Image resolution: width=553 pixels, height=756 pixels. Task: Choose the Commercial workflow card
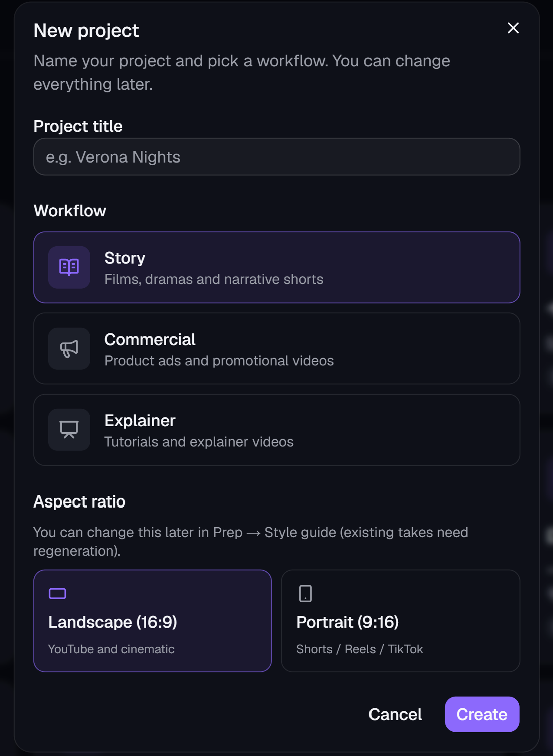277,349
